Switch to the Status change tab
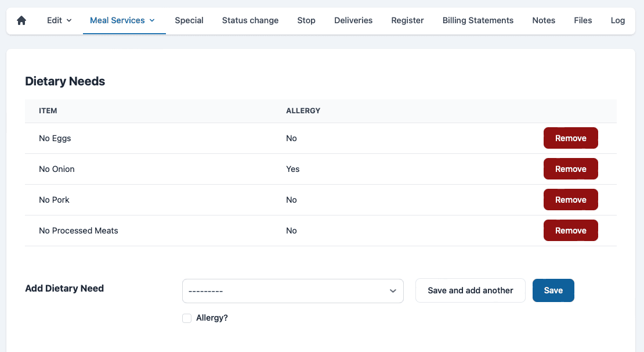Image resolution: width=644 pixels, height=352 pixels. click(x=250, y=20)
